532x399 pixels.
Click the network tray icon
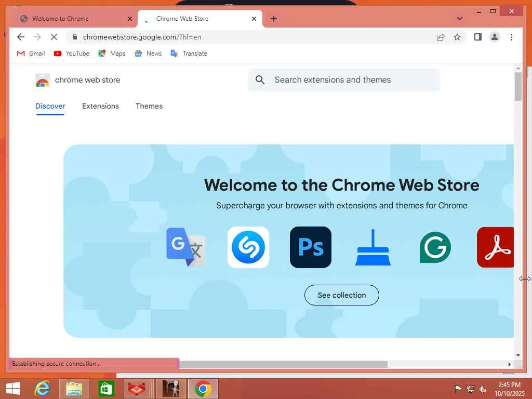click(x=471, y=389)
